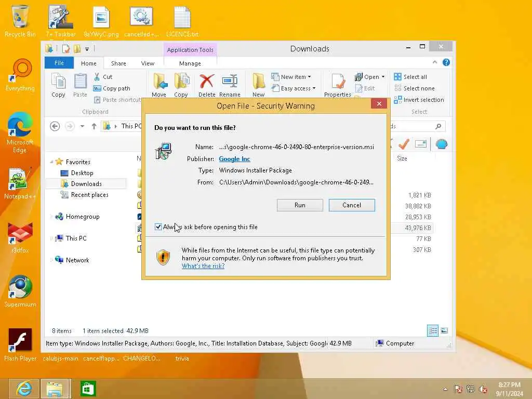The width and height of the screenshot is (532, 399).
Task: Click Cut in the Clipboard group
Action: pos(103,77)
